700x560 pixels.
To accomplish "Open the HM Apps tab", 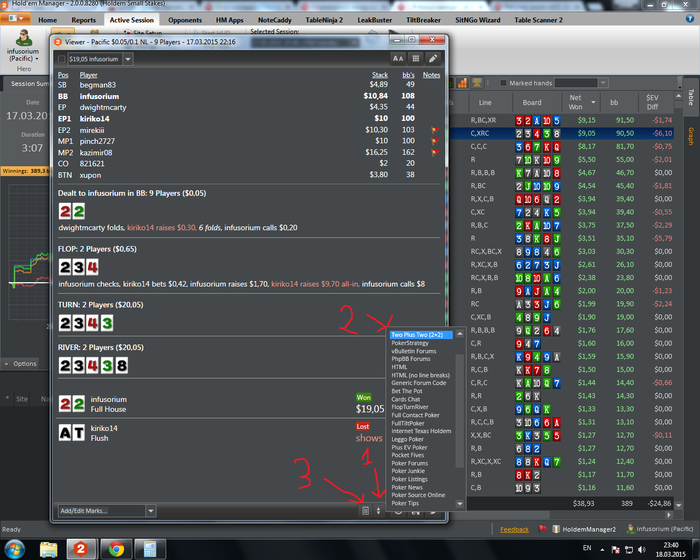I will tap(229, 20).
